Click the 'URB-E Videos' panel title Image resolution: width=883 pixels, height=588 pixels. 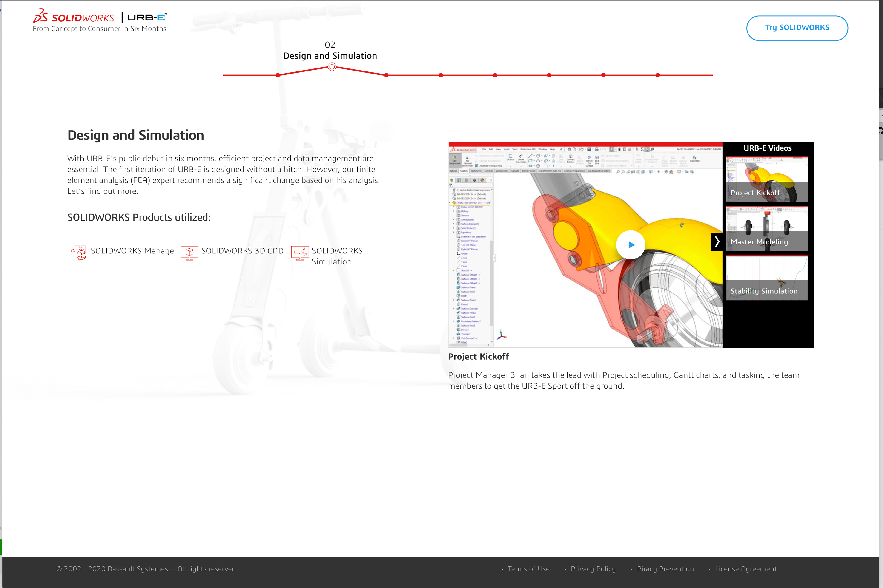[767, 148]
